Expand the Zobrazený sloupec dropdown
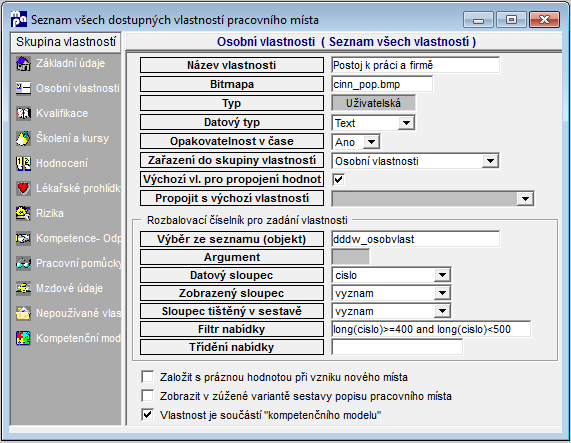The width and height of the screenshot is (571, 443). [442, 293]
